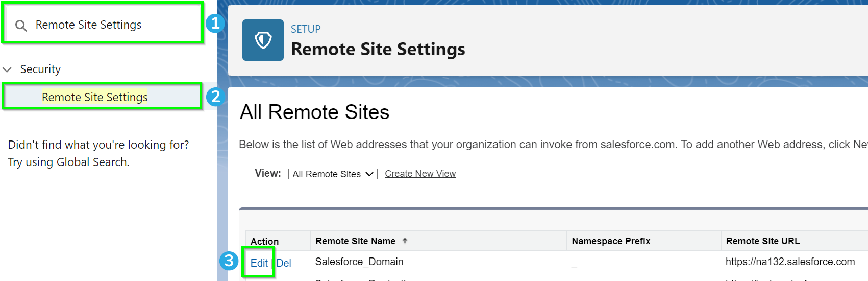Screen dimensions: 868x281
Task: Click the Create New View link
Action: tap(420, 174)
